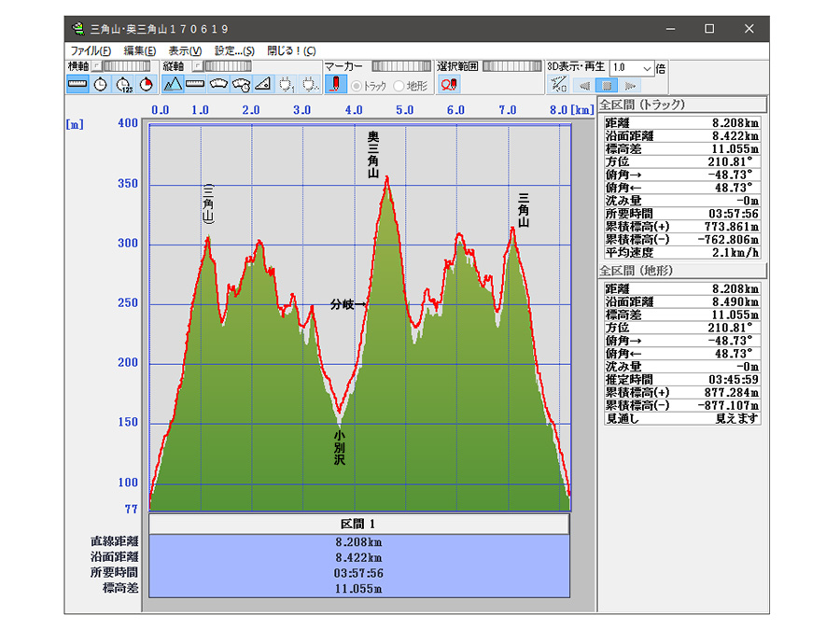The image size is (840, 630).
Task: Click the selection range marker icon
Action: (449, 85)
